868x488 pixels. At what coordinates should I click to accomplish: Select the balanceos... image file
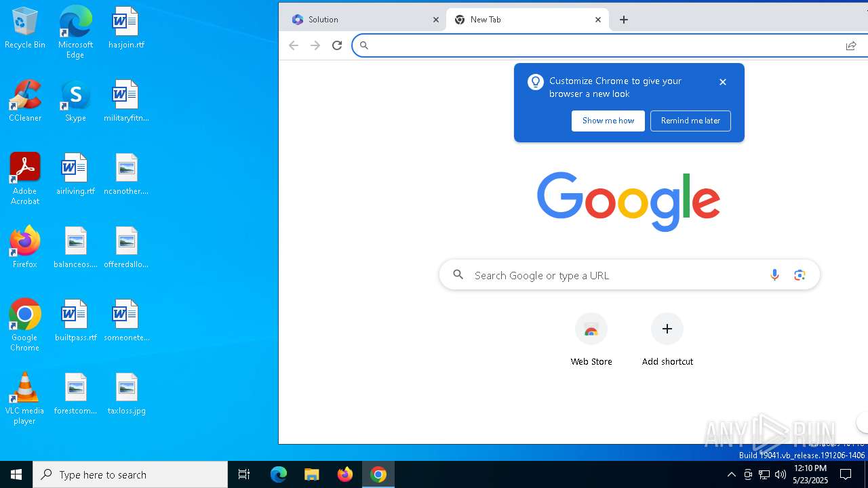click(75, 247)
